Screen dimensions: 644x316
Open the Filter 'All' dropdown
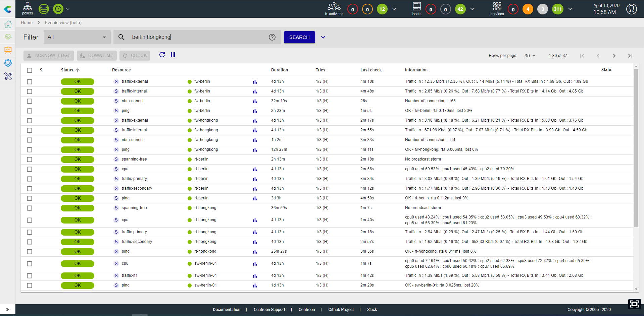(x=77, y=37)
